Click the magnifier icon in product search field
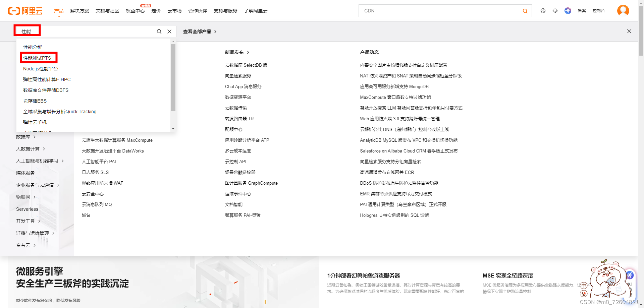Screen dimensions: 644x308 pos(159,32)
